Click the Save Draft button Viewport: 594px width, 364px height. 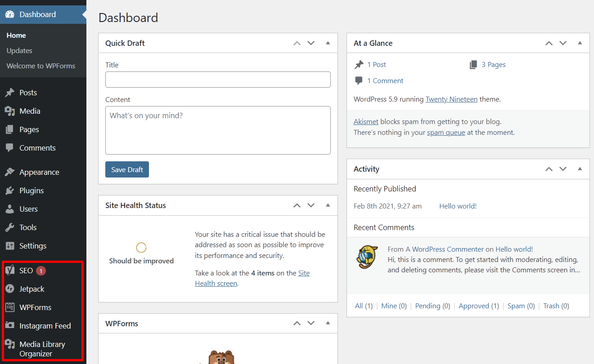(127, 169)
